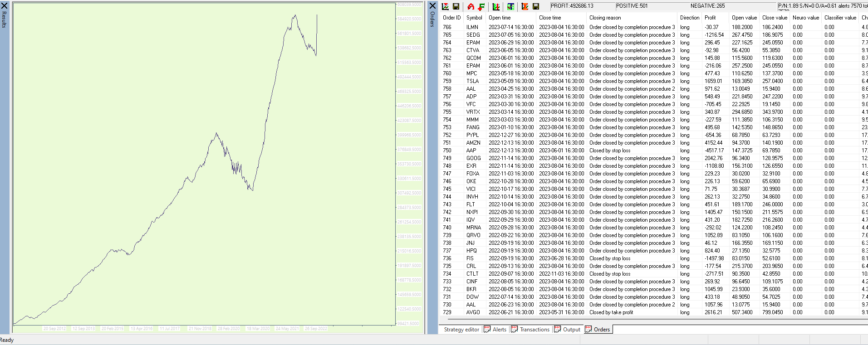Image resolution: width=868 pixels, height=345 pixels.
Task: Sort by the Closing reason column header
Action: point(605,18)
